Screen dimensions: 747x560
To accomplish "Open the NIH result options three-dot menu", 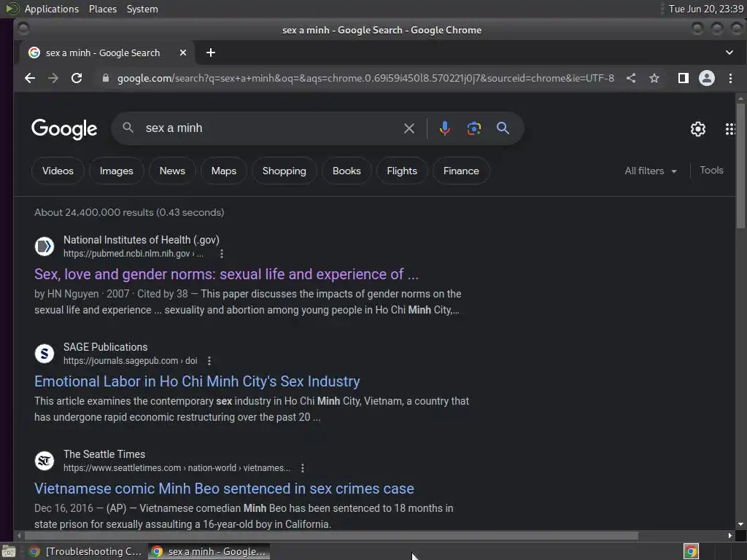I will click(222, 254).
